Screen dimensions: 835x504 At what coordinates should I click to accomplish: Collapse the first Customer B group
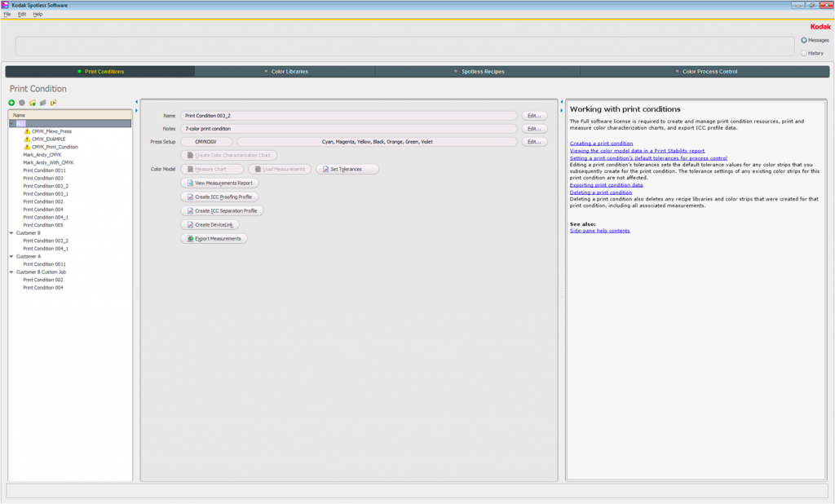tap(11, 233)
